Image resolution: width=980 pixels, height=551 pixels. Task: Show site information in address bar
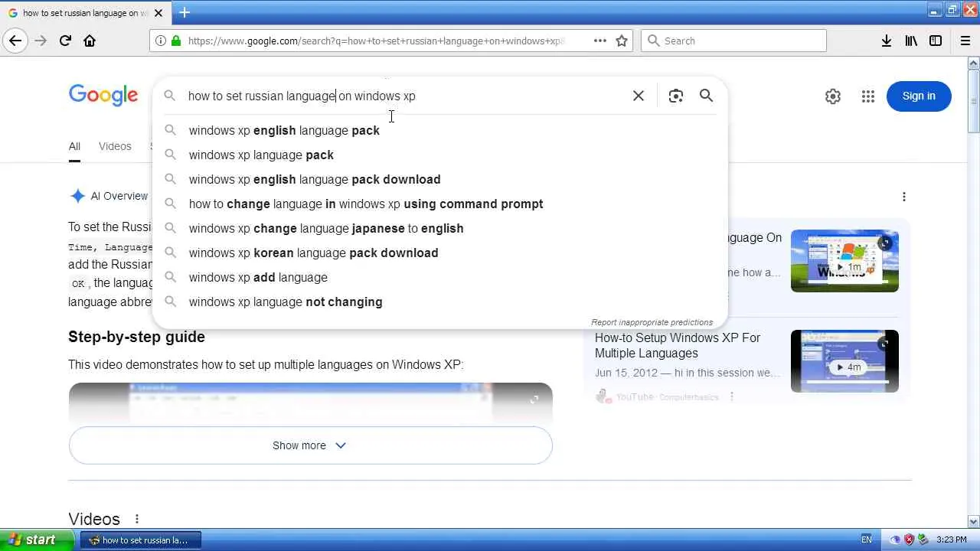[x=160, y=41]
